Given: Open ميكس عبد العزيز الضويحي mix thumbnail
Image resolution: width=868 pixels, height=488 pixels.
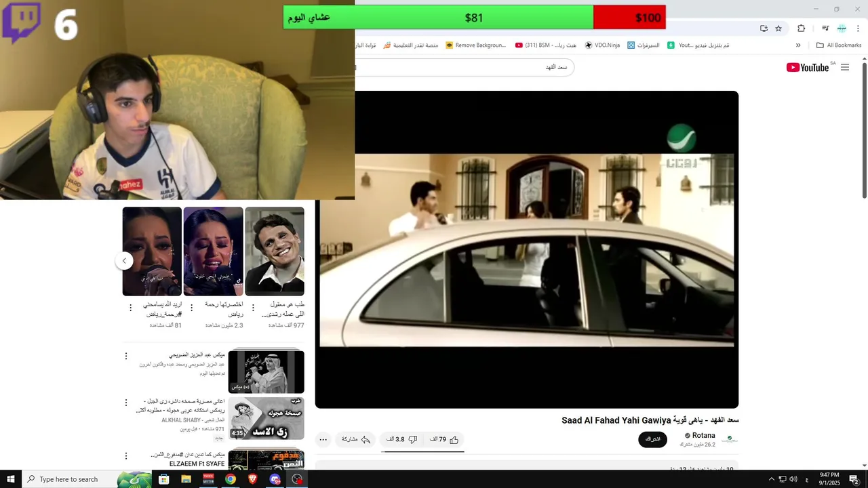Looking at the screenshot, I should pos(266,371).
